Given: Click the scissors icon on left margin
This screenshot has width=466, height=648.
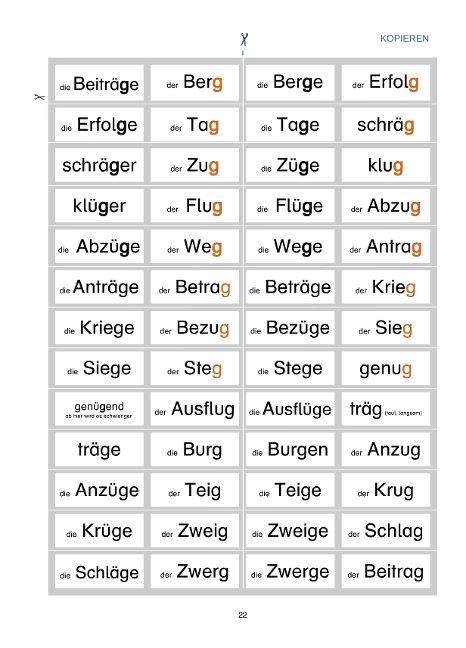Looking at the screenshot, I should click(x=39, y=97).
